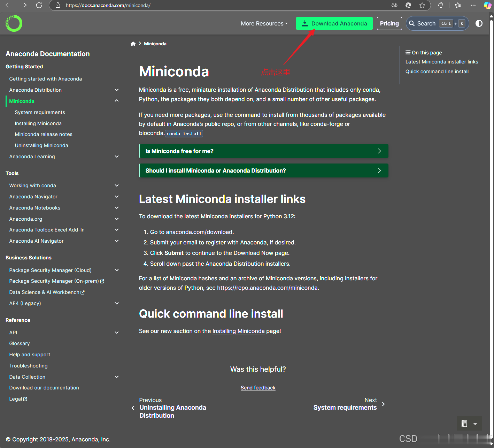Expand Anaconda Navigator chevron

click(x=117, y=197)
